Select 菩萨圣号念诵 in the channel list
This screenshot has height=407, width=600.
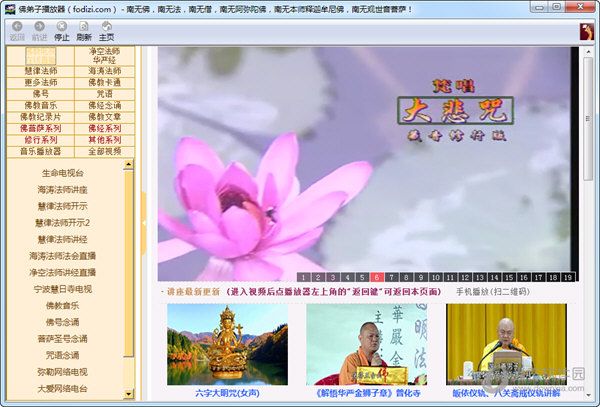click(63, 339)
